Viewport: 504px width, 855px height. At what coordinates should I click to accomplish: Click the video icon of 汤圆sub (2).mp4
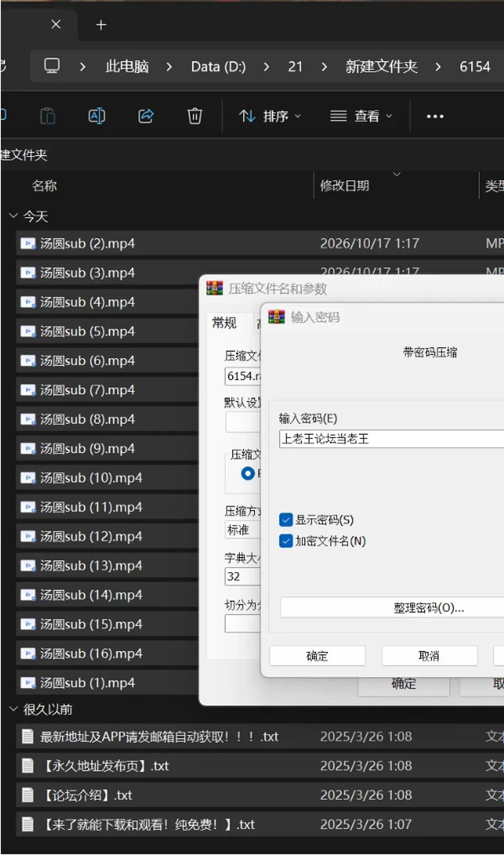click(28, 244)
